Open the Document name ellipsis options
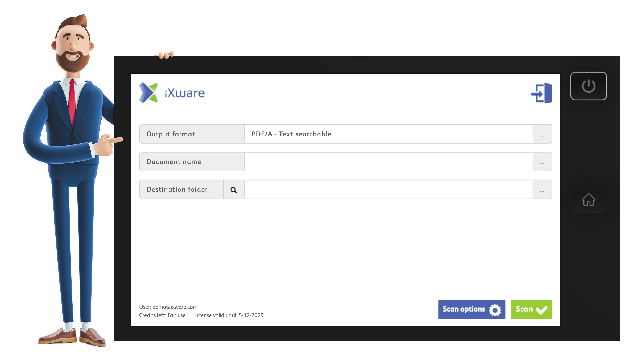The image size is (644, 360). [542, 162]
